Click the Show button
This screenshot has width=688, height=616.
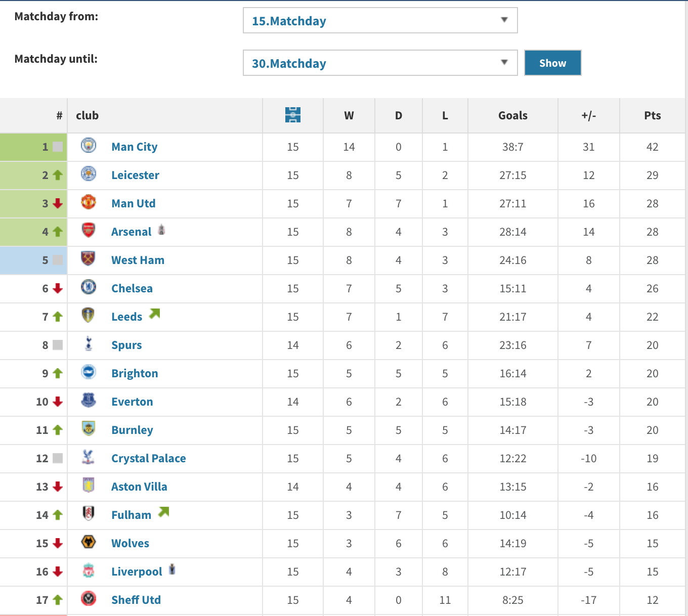(553, 63)
